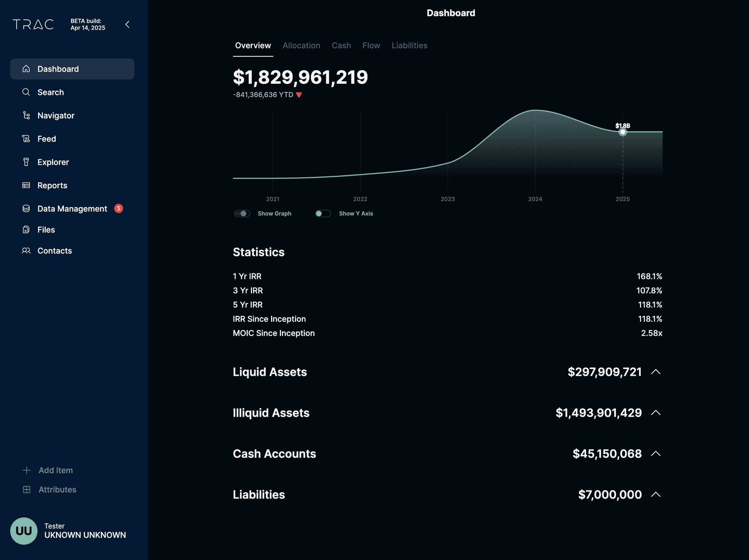Open the Reports table icon
The height and width of the screenshot is (560, 749).
[x=26, y=185]
